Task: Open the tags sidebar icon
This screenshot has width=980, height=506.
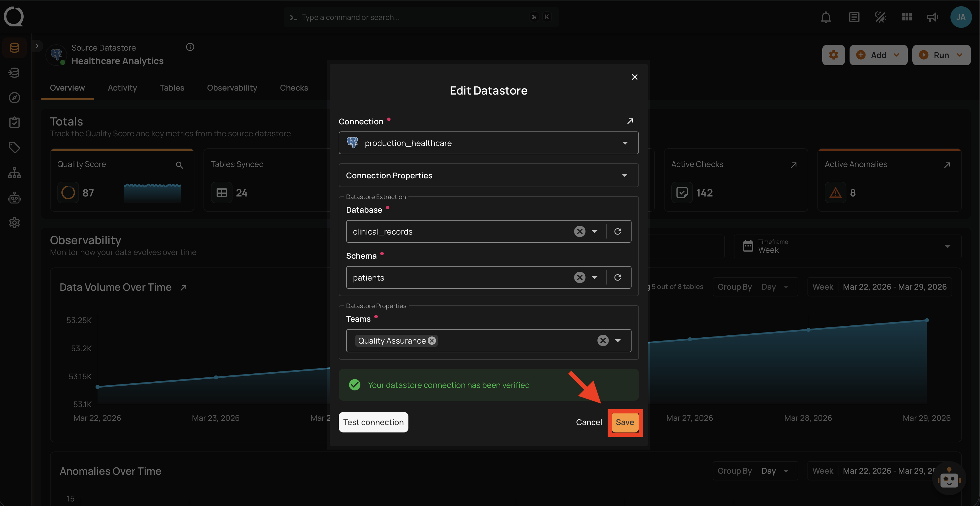Action: click(14, 147)
